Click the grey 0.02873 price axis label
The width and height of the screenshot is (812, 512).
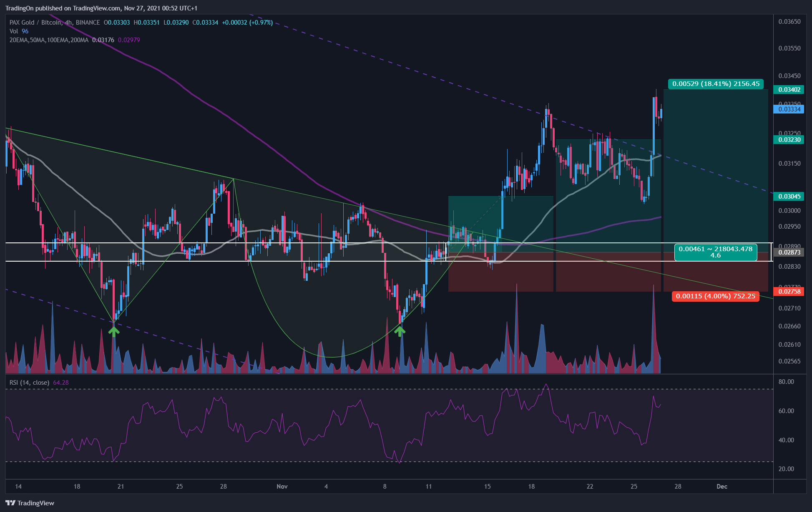[789, 252]
